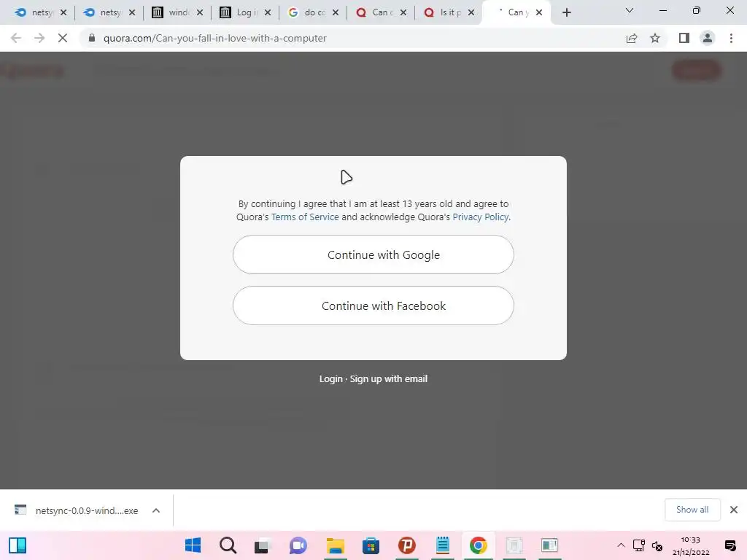Switch to the second netsync tab

pyautogui.click(x=104, y=12)
